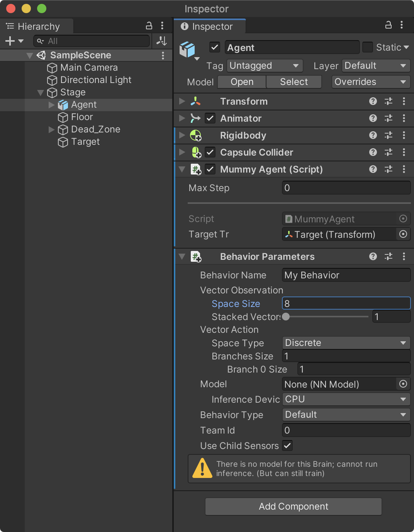Viewport: 414px width, 532px height.
Task: Open the Hierarchy panel three-dot menu
Action: 162,26
